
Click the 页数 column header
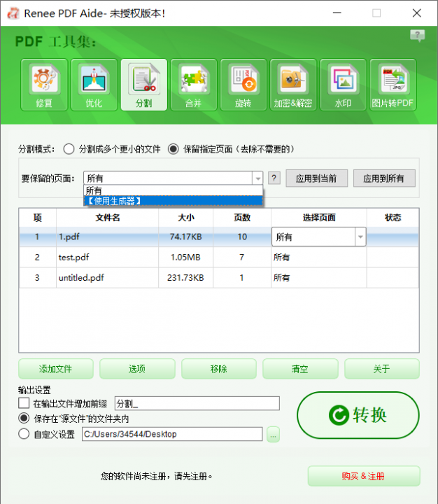pos(242,218)
